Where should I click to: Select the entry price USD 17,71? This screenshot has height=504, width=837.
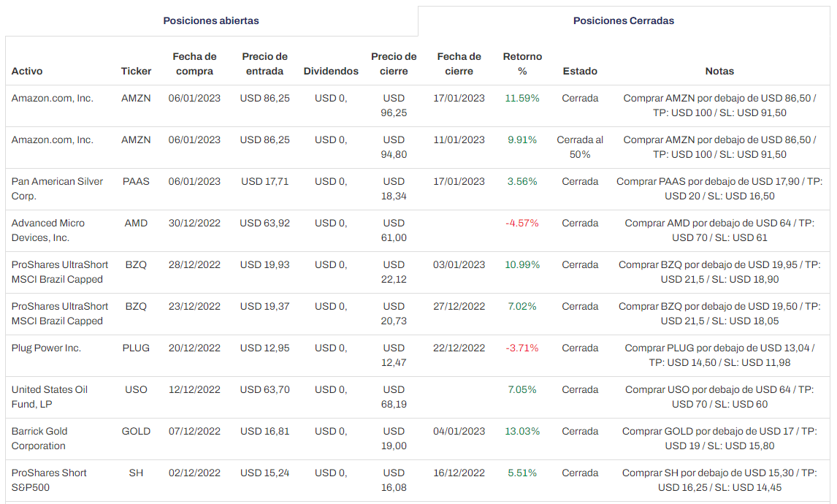tap(265, 182)
